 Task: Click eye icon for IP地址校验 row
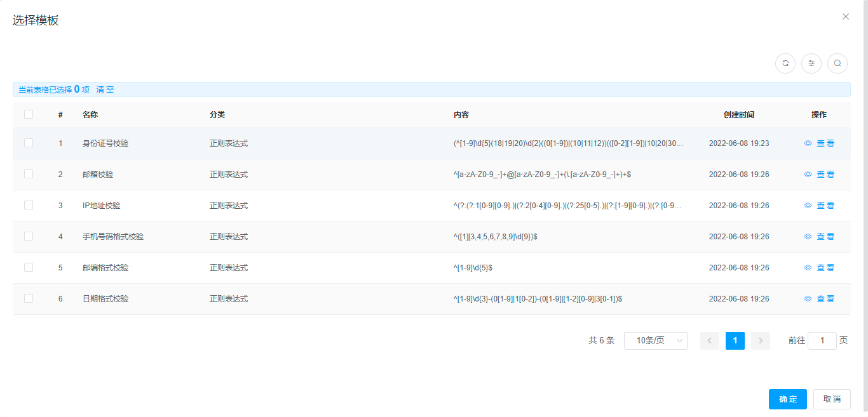(x=808, y=206)
